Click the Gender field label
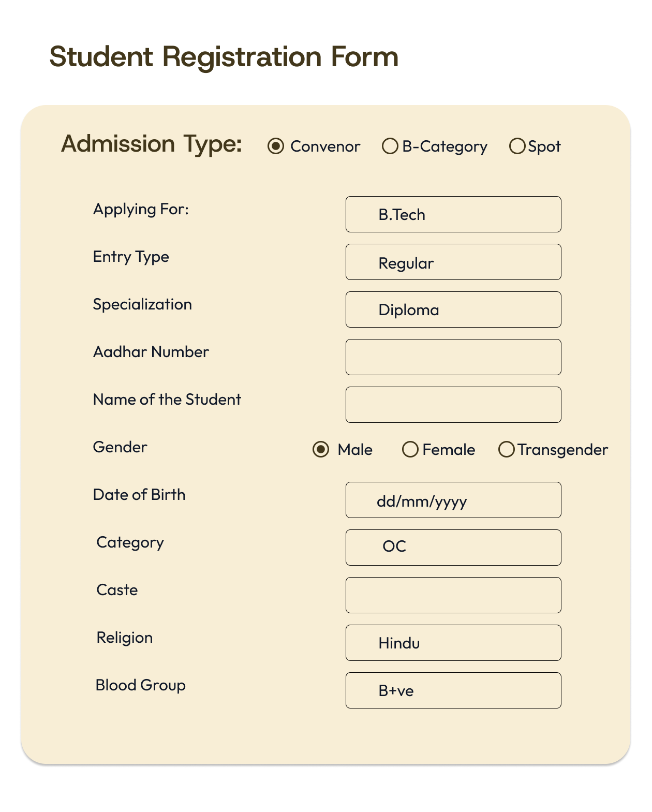Screen dimensions: 652x812 (x=120, y=447)
